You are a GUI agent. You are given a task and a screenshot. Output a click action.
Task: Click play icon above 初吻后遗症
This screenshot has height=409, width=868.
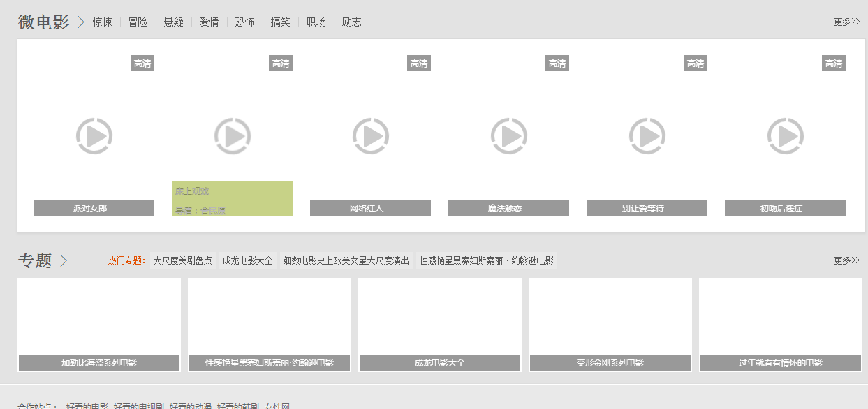click(785, 136)
